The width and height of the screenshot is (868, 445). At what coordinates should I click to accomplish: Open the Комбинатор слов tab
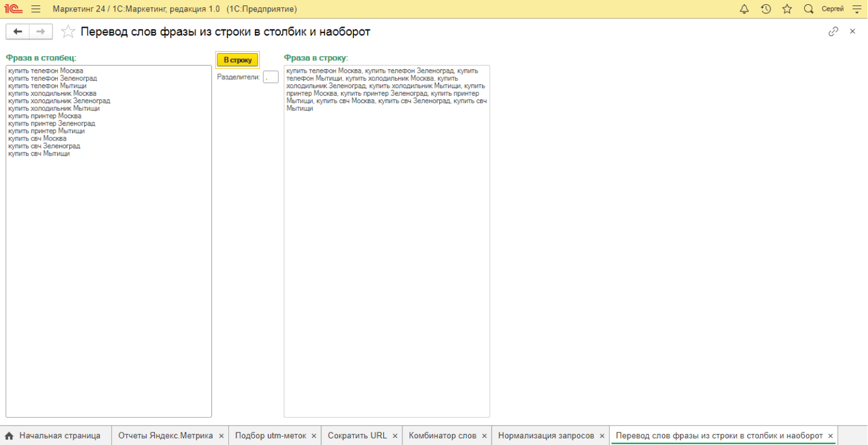(442, 435)
